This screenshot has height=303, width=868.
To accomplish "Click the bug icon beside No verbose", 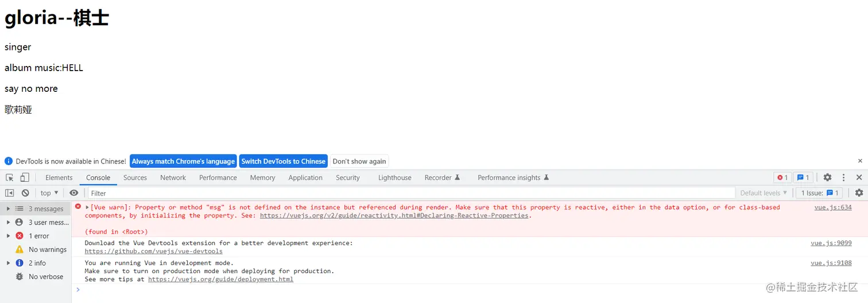I will point(20,277).
